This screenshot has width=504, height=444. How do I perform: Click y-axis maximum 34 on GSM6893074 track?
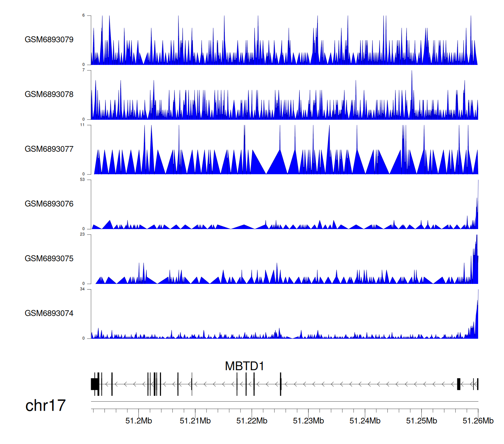coord(82,289)
